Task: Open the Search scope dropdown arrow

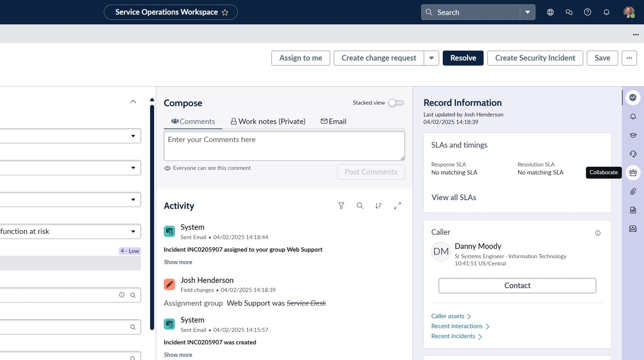Action: [x=527, y=12]
